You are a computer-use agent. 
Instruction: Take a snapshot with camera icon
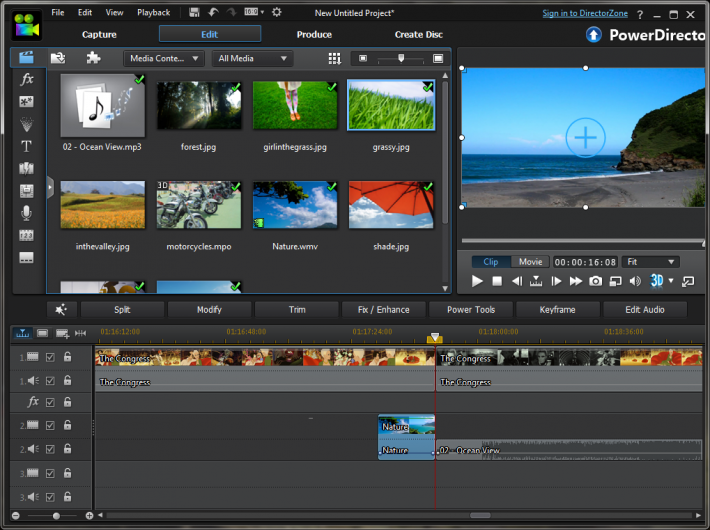595,281
